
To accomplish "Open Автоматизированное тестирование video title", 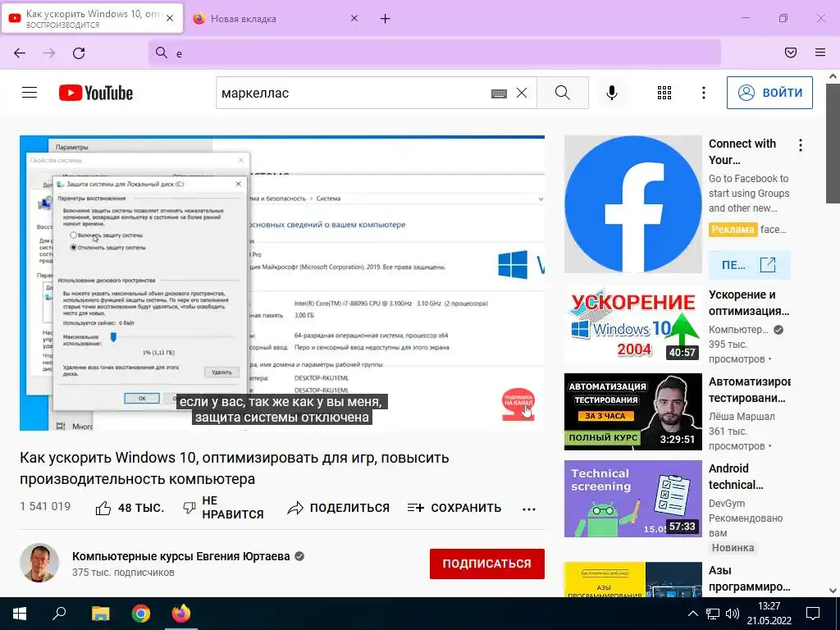I will (x=750, y=390).
